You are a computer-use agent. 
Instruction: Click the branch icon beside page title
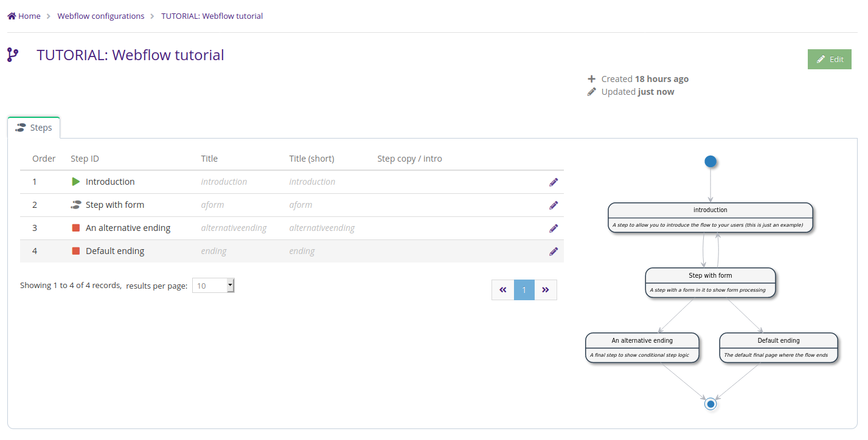[13, 55]
